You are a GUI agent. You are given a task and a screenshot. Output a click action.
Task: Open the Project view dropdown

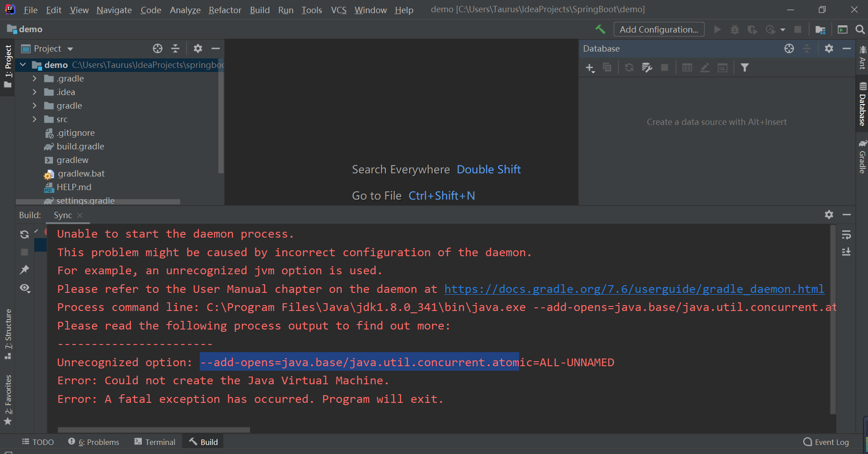click(70, 49)
